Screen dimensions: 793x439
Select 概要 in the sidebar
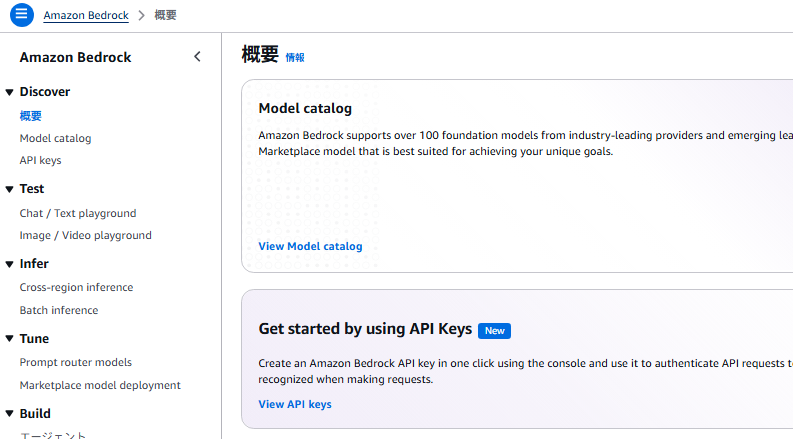31,116
